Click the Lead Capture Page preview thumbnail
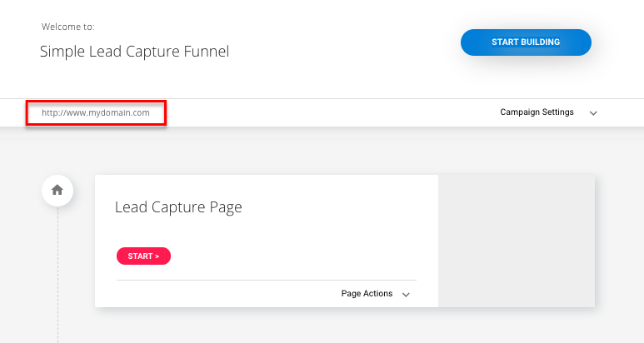This screenshot has width=644, height=343. 517,241
